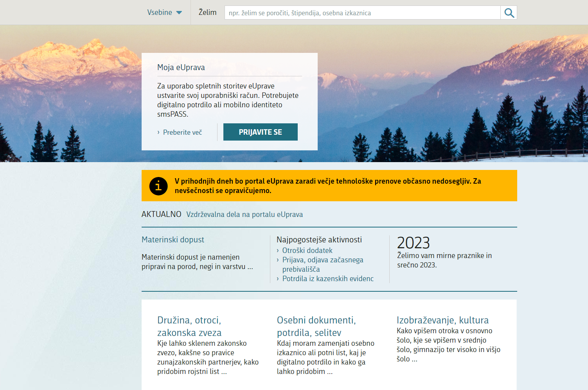Image resolution: width=588 pixels, height=390 pixels.
Task: Select Otroški dodatek activity link
Action: [x=307, y=251]
